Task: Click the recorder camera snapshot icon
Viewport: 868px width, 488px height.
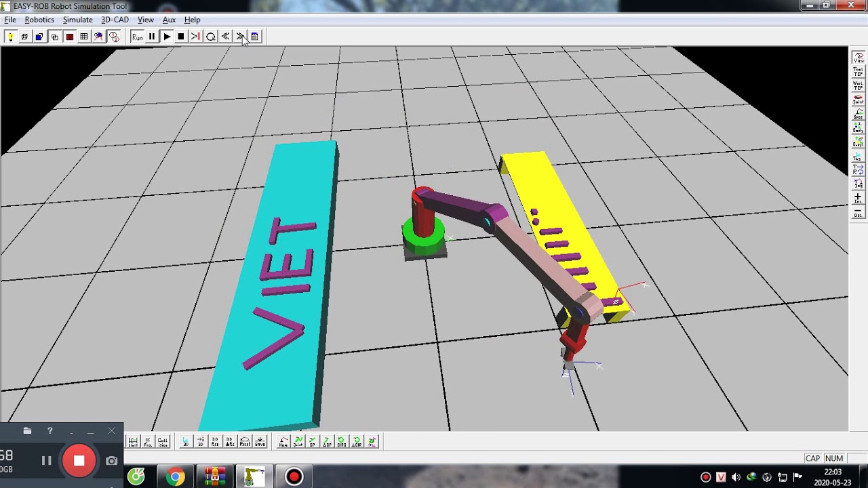Action: (x=112, y=461)
